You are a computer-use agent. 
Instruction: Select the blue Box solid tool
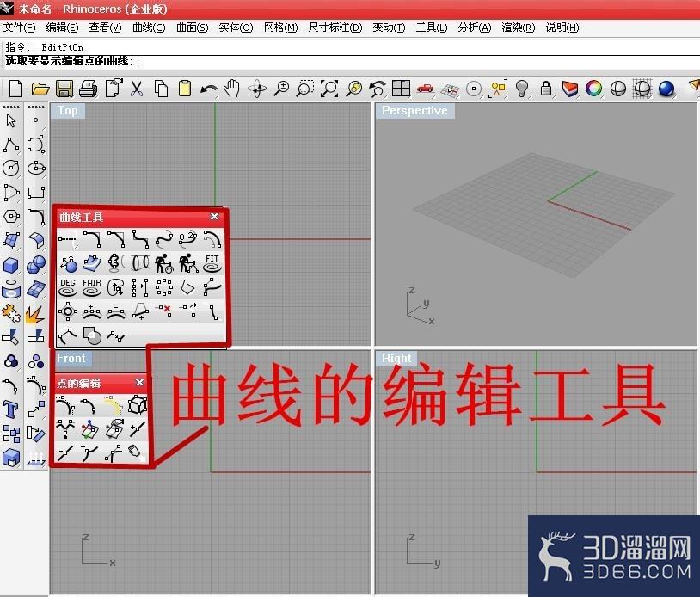(x=11, y=265)
